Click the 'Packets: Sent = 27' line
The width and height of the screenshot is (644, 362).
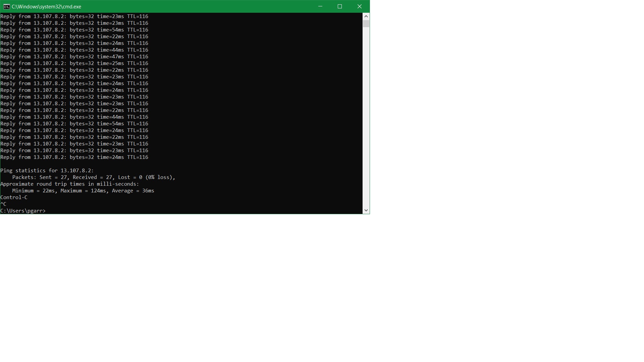pos(94,177)
